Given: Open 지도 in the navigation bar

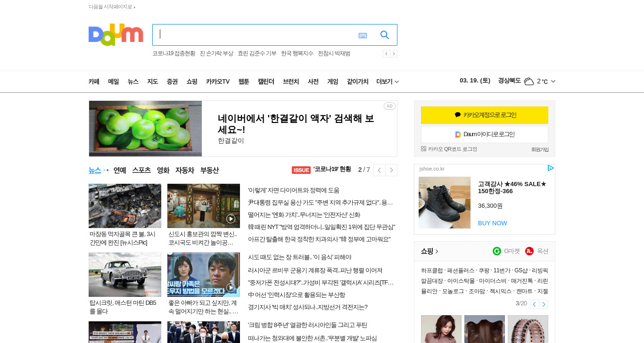Looking at the screenshot, I should pos(152,82).
